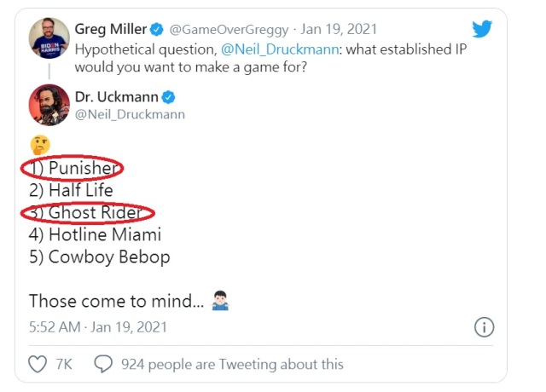Open Dr. Uckmann's profile picture
This screenshot has width=546, height=392.
49,104
